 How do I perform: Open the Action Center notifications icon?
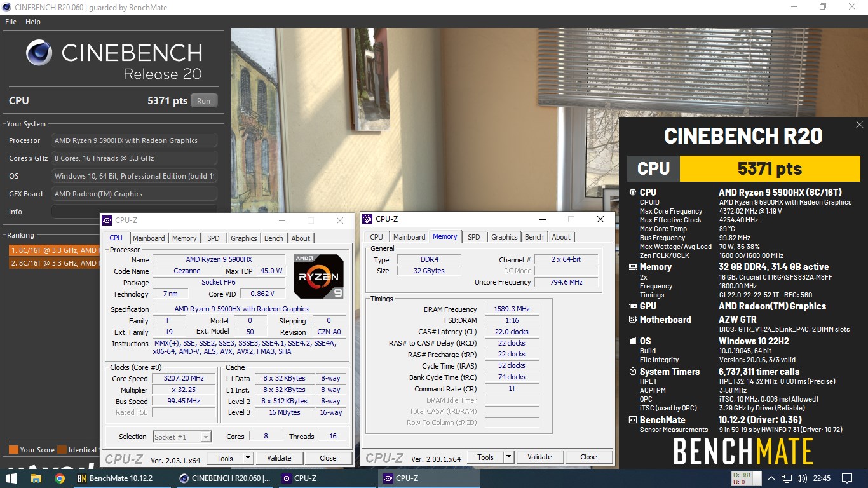(x=847, y=478)
